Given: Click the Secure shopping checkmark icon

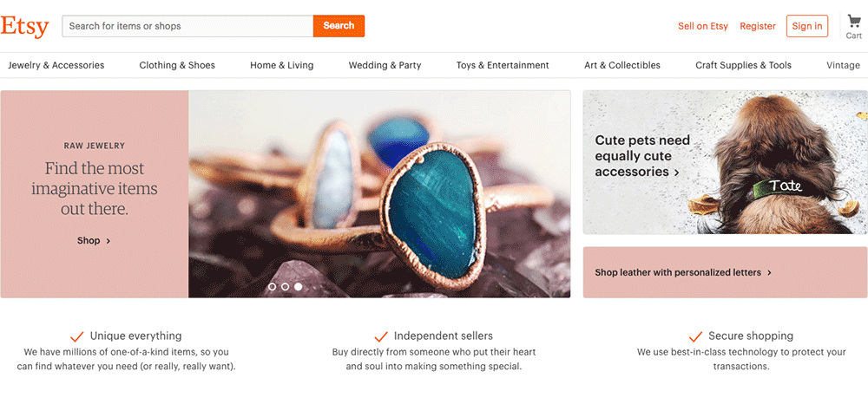Looking at the screenshot, I should click(x=694, y=336).
